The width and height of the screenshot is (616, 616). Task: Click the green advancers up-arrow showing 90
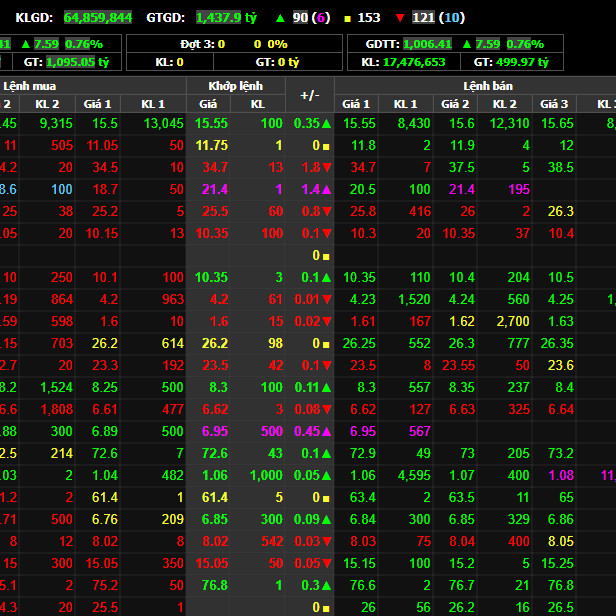[x=279, y=18]
